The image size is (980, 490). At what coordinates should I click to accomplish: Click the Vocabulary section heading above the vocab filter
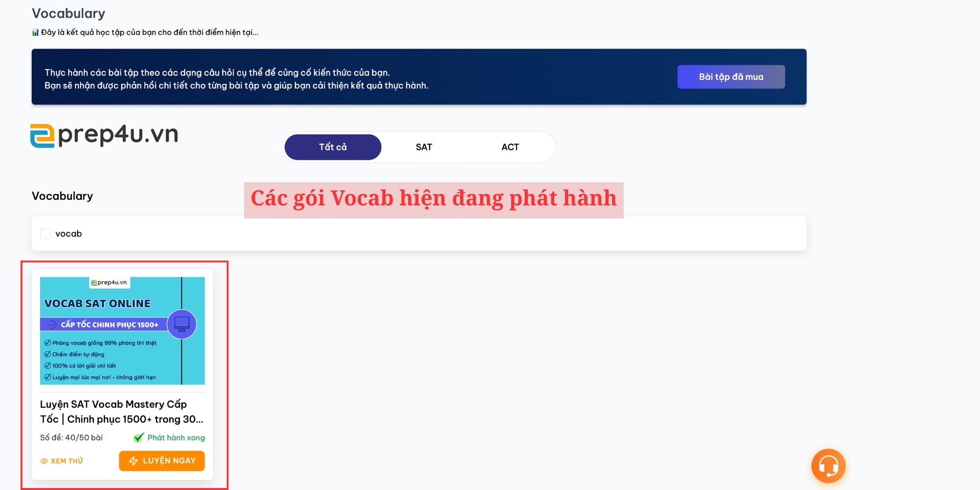[x=62, y=196]
